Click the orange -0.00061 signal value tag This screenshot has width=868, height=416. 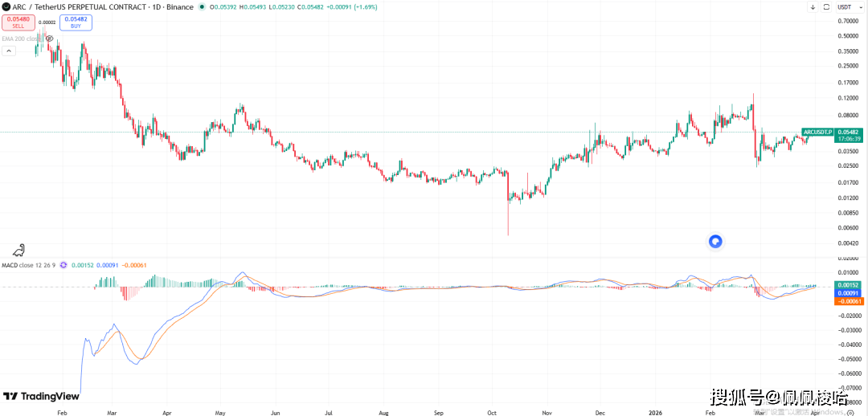[x=849, y=301]
